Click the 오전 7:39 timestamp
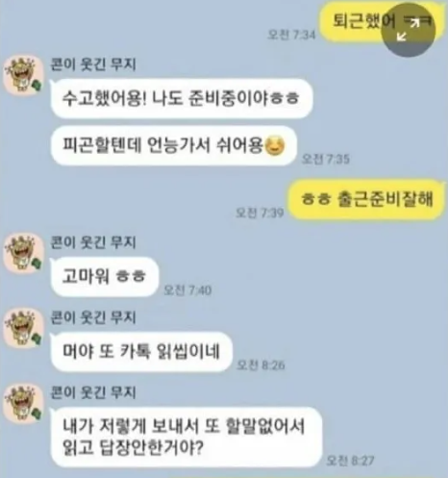Viewport: 448px width, 478px height. pyautogui.click(x=260, y=213)
